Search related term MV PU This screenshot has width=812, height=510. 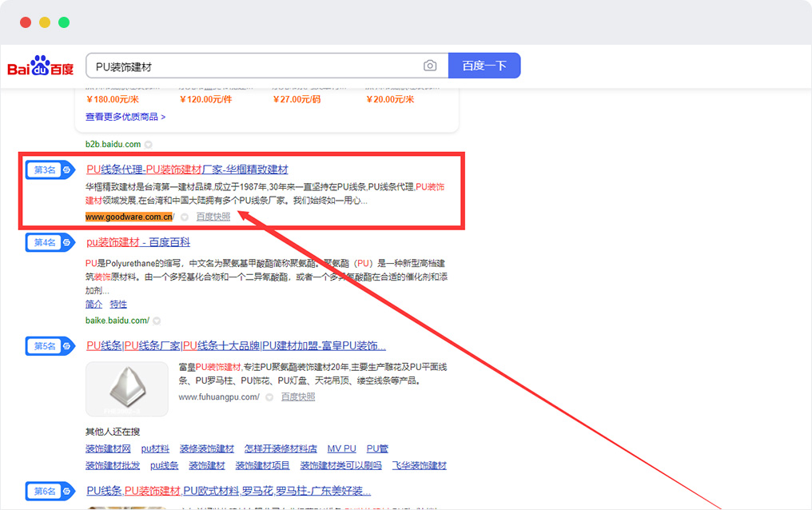(342, 448)
